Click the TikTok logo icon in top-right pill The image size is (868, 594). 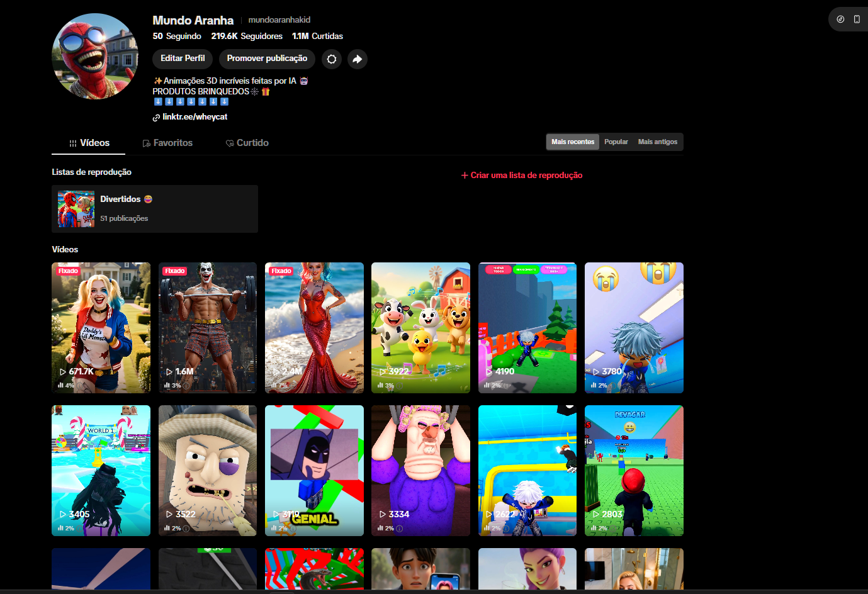[840, 19]
